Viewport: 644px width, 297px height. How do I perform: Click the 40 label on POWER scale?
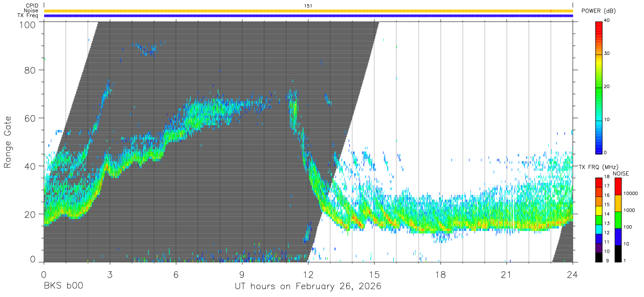tap(607, 21)
